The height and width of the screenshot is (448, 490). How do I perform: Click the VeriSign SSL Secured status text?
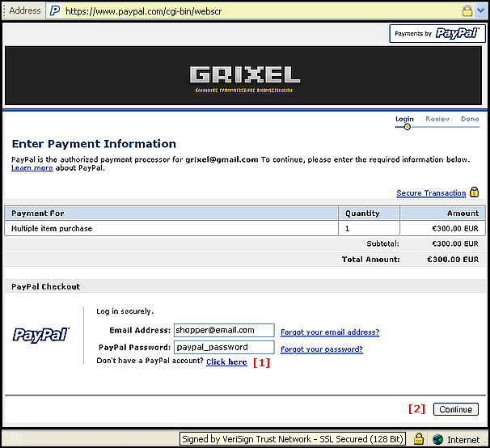292,439
